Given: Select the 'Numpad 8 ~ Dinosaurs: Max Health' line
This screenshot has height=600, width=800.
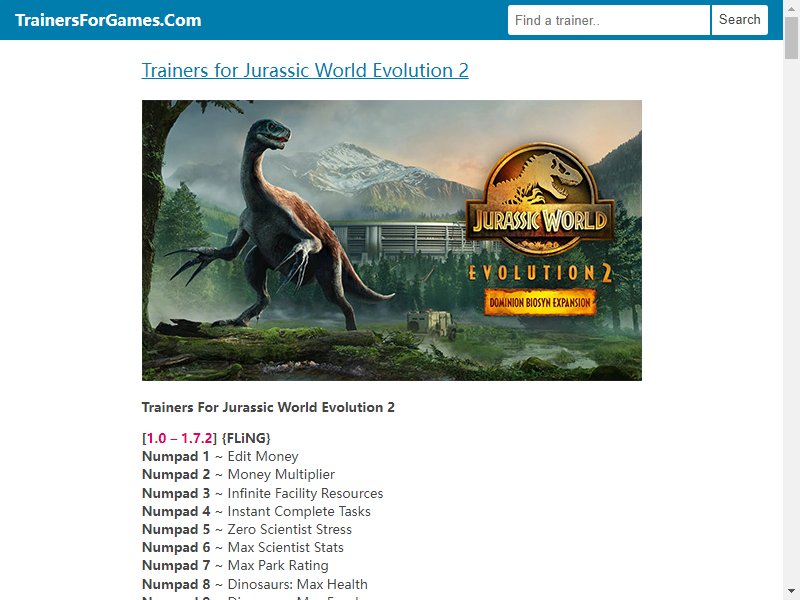Looking at the screenshot, I should coord(255,584).
